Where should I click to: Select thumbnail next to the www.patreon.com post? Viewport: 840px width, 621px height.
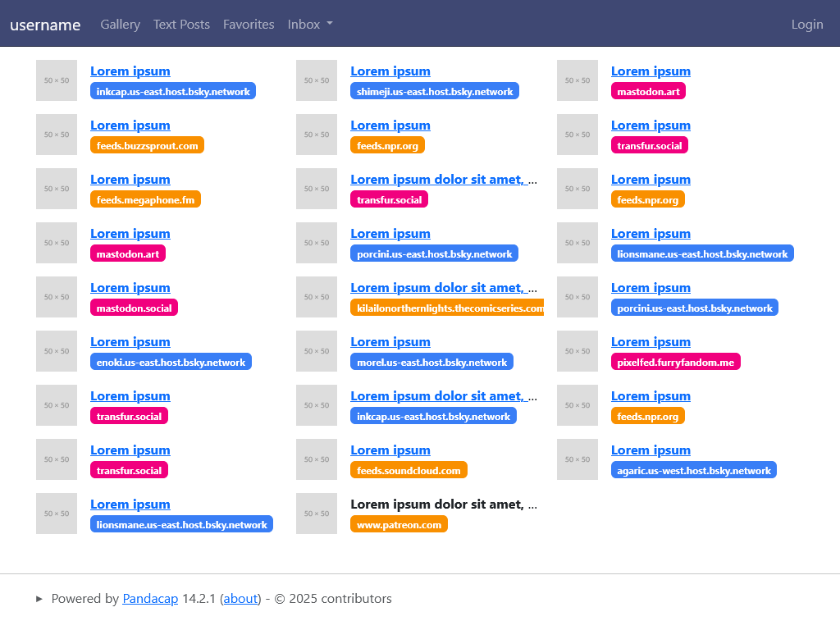point(317,514)
